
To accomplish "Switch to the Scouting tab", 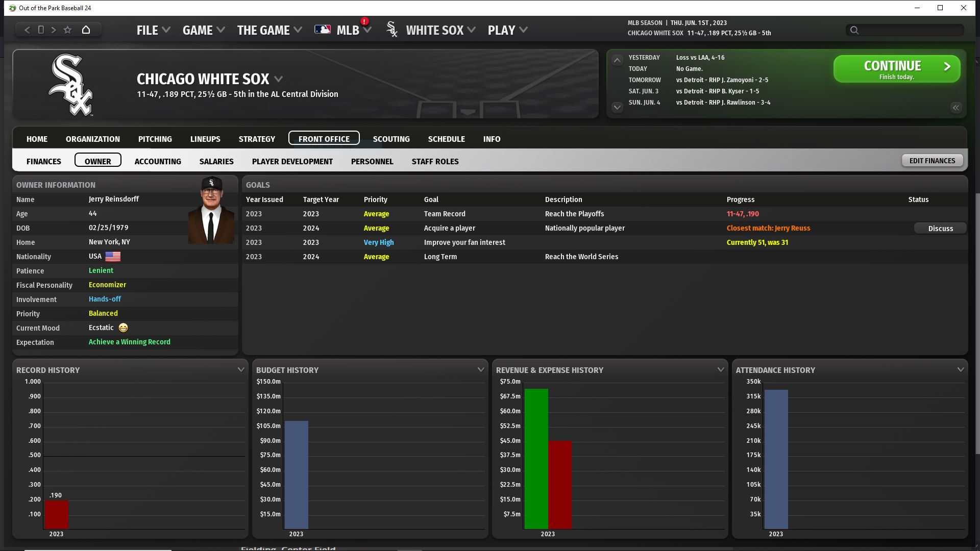I will click(391, 139).
